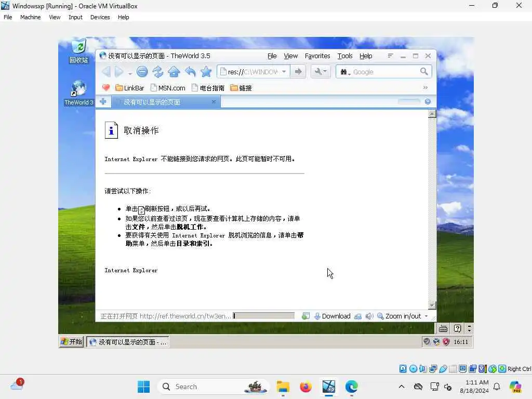Viewport: 532px width, 399px height.
Task: Expand the bookmarks bar overflow chevron
Action: click(x=425, y=87)
